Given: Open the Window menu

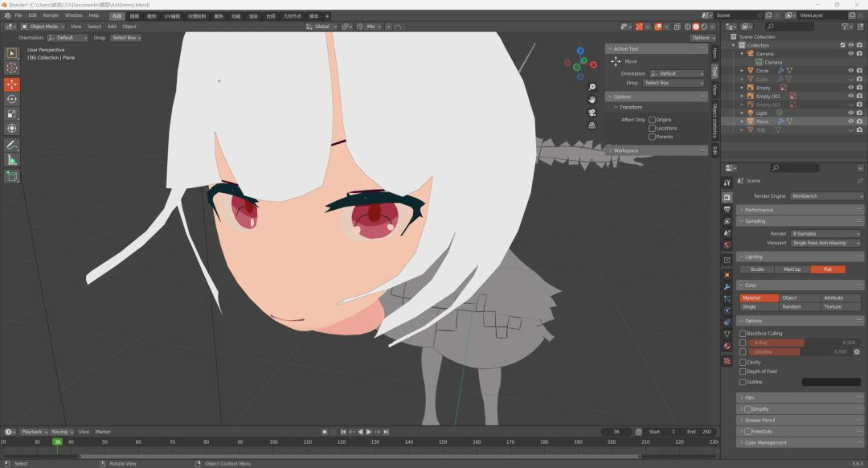Looking at the screenshot, I should [73, 15].
